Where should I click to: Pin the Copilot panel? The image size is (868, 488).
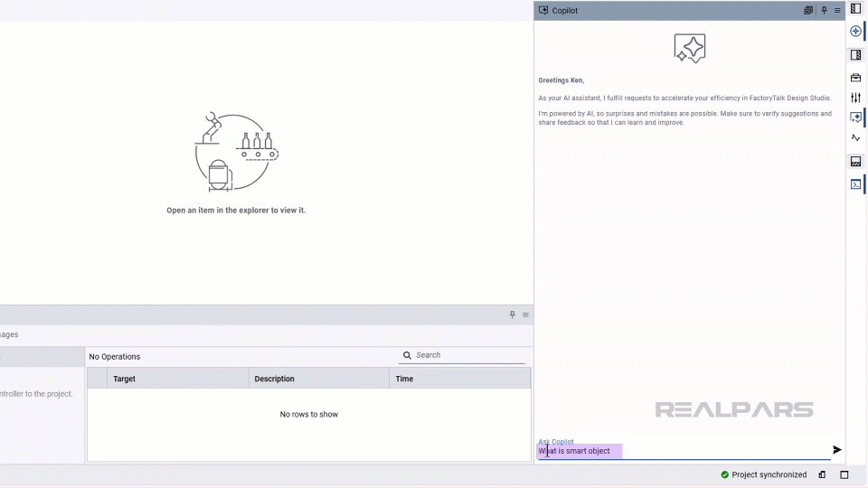(824, 11)
